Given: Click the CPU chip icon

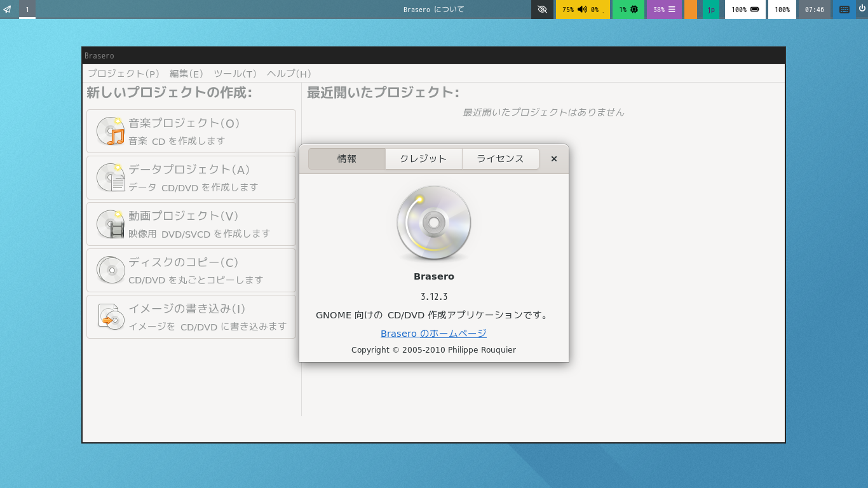Looking at the screenshot, I should tap(634, 10).
